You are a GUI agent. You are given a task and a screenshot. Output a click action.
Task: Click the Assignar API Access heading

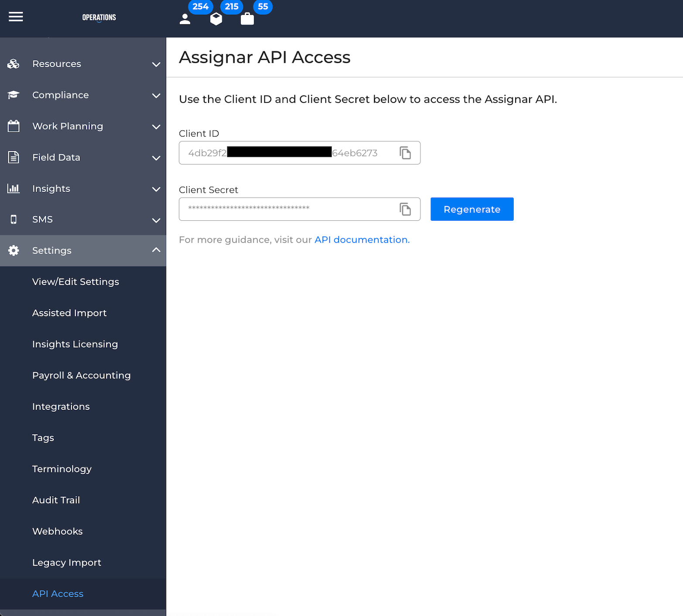coord(265,57)
